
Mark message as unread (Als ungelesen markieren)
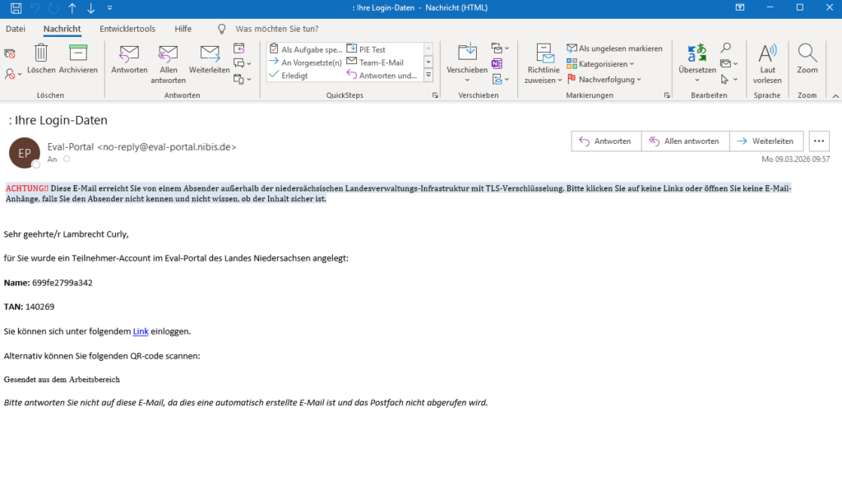coord(614,49)
